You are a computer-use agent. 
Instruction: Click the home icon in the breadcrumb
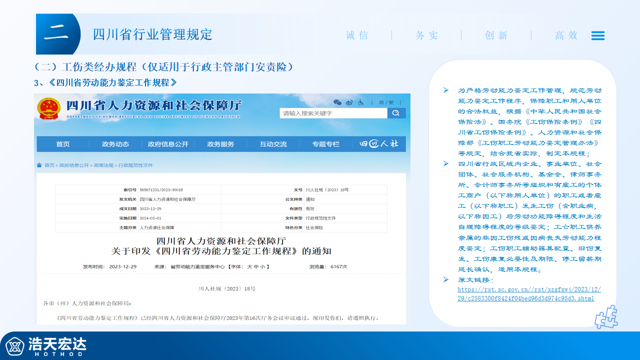point(40,165)
